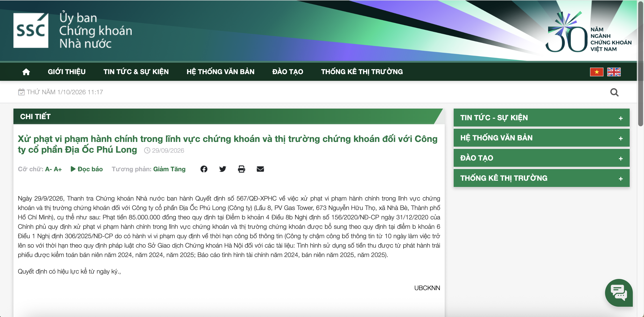Open the search magnifier icon
This screenshot has height=317, width=644.
[614, 92]
